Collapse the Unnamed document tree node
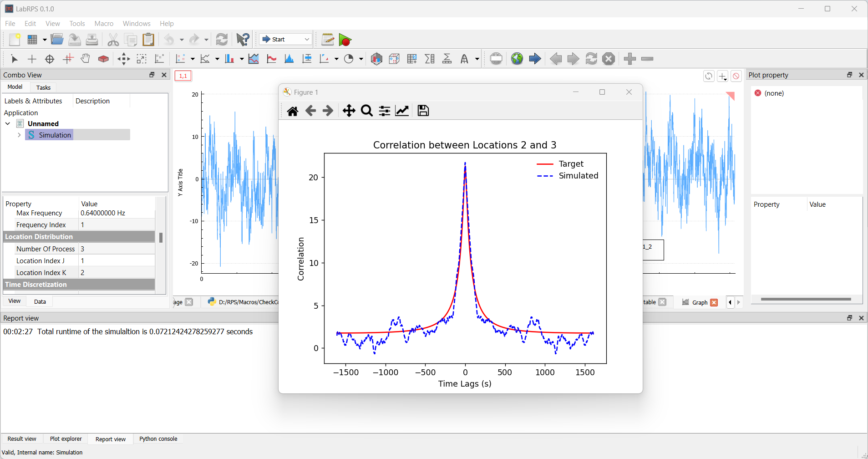Viewport: 868px width, 459px height. (8, 124)
